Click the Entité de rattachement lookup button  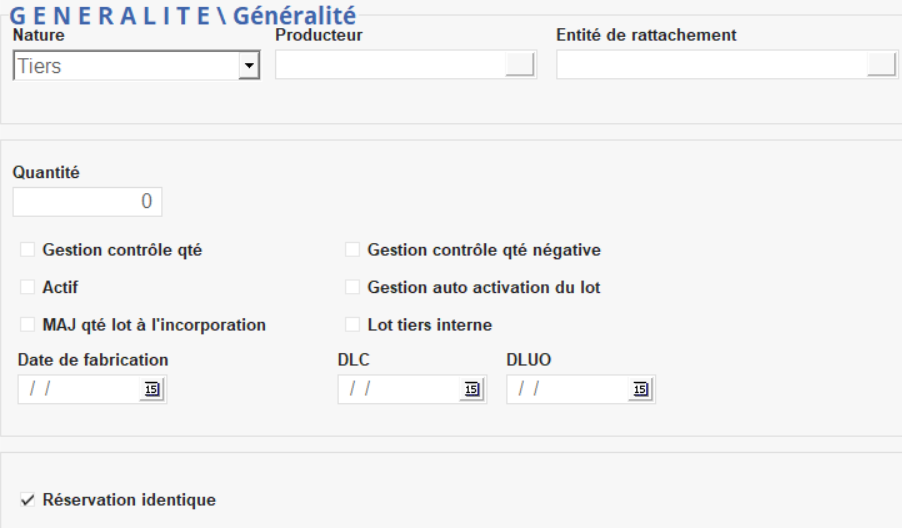click(881, 65)
